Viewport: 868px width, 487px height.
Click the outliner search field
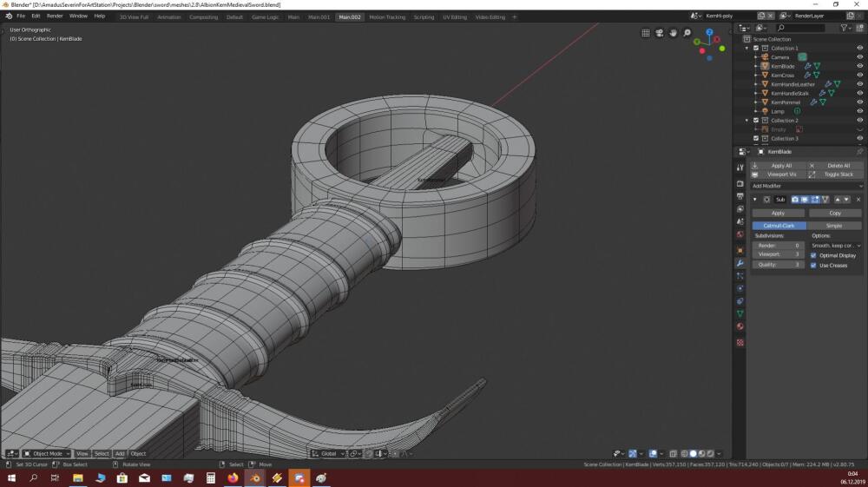801,28
